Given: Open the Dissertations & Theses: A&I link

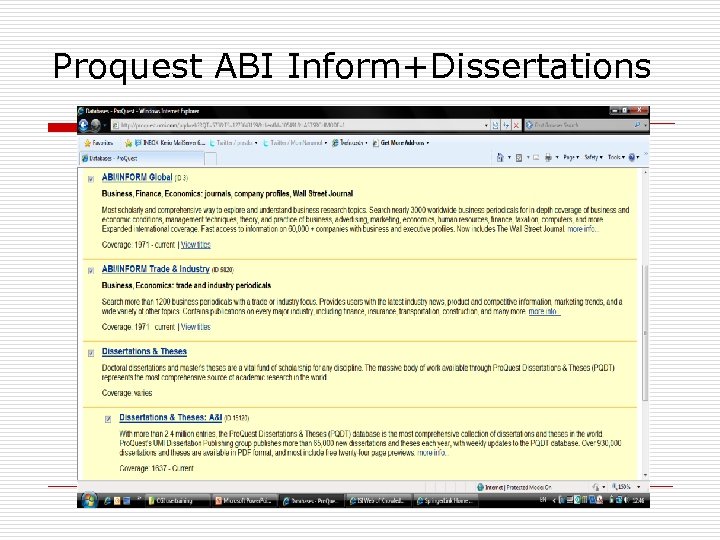Looking at the screenshot, I should click(170, 417).
